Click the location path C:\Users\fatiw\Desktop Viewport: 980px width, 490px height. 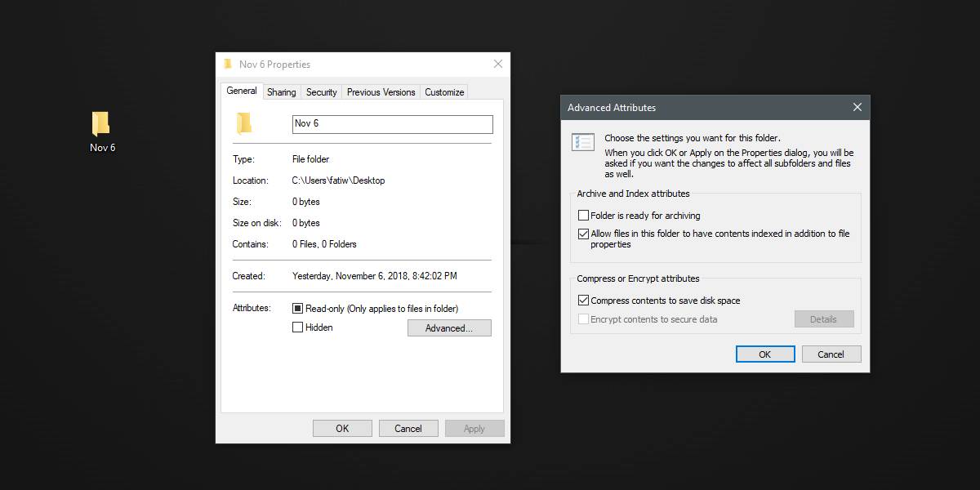click(x=339, y=180)
